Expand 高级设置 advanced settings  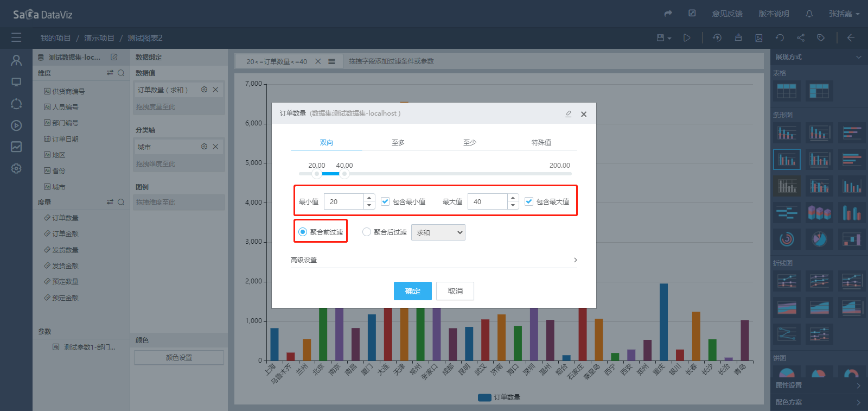coord(433,260)
